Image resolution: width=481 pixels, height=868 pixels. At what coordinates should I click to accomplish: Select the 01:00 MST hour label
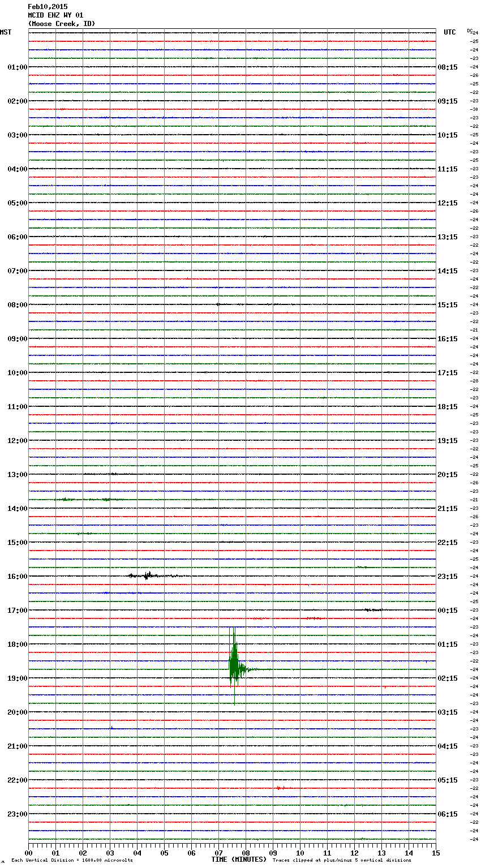coord(17,67)
